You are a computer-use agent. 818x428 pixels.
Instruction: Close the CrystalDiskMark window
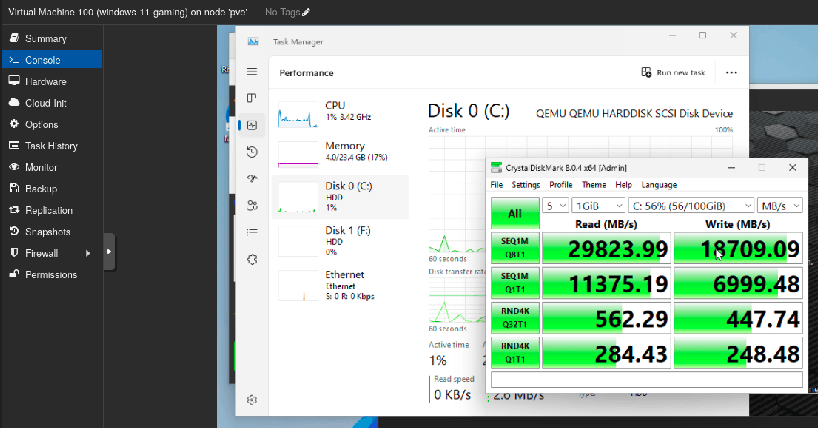[x=792, y=168]
